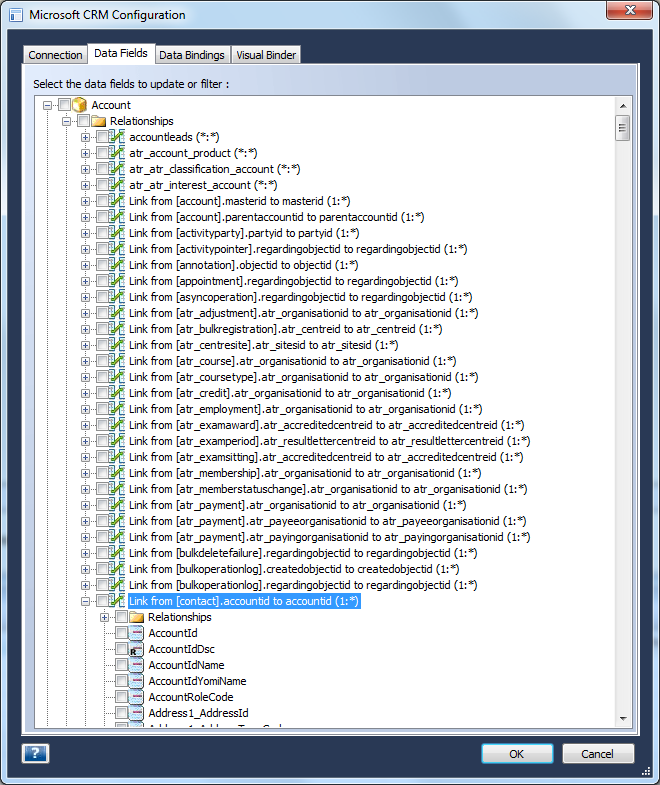Tick the [account].parentaccountid link checkbox
660x785 pixels.
(x=103, y=217)
